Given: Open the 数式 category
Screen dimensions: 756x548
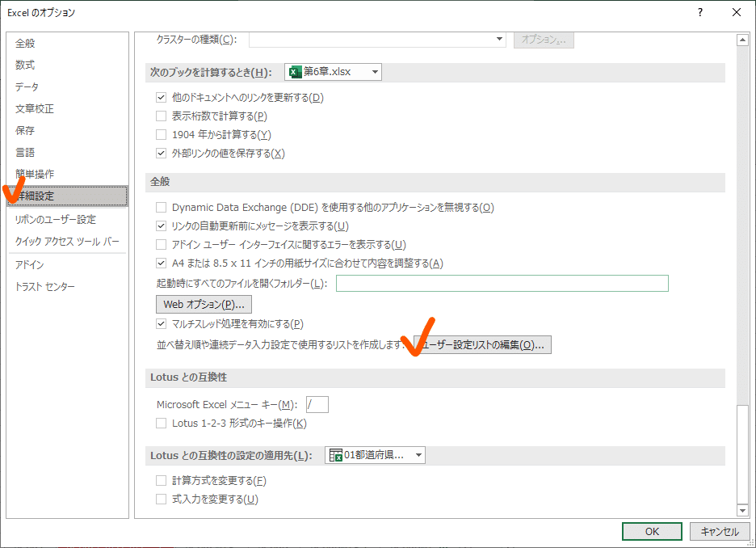Looking at the screenshot, I should pyautogui.click(x=25, y=65).
